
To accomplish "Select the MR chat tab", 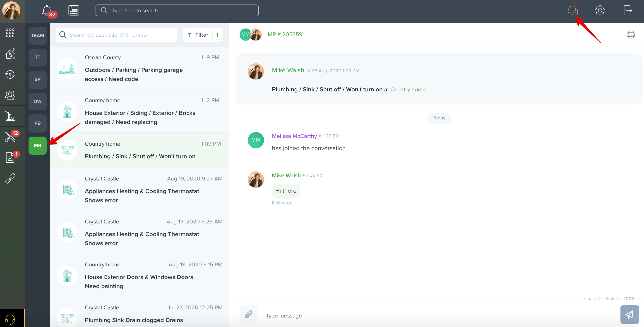I will (x=38, y=145).
